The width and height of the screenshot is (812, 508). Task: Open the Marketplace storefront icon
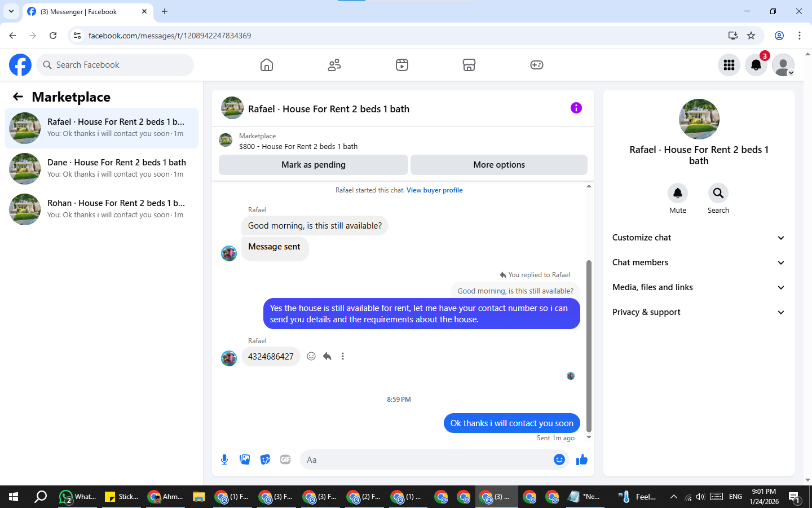[469, 65]
